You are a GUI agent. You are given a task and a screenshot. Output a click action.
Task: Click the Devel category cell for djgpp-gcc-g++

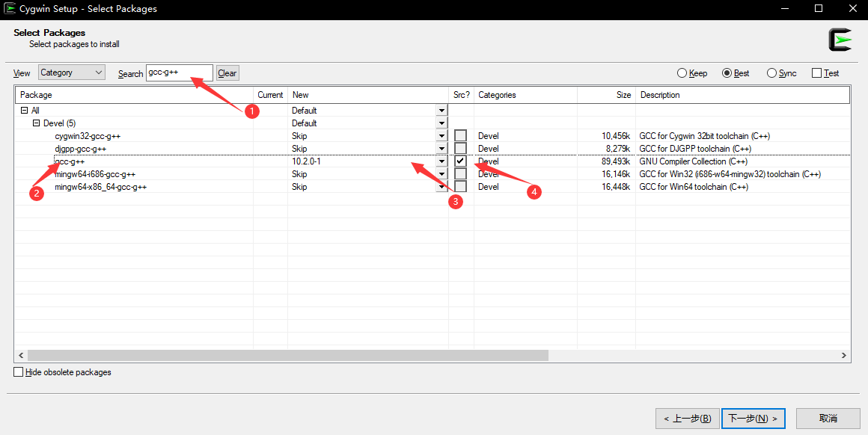488,149
